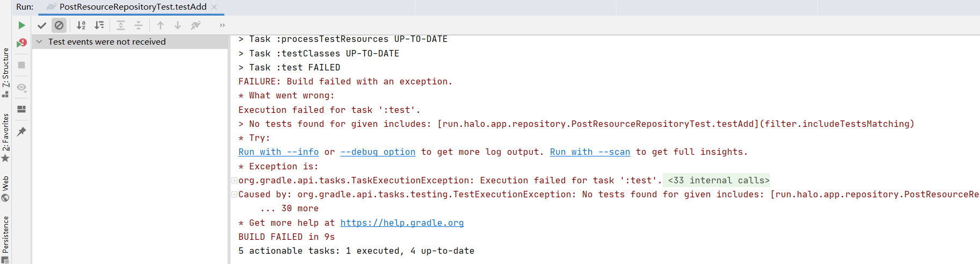Expand the TaskExecutionException stack trace fold

[x=235, y=181]
